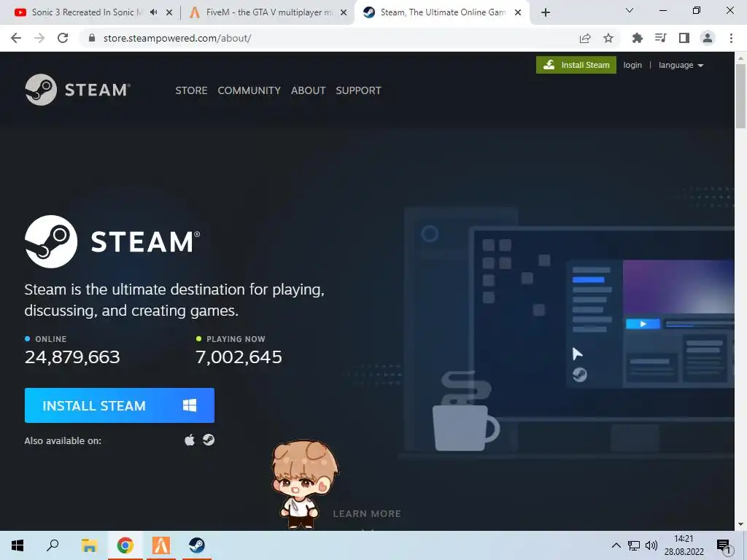Image resolution: width=747 pixels, height=560 pixels.
Task: Go to the ABOUT page
Action: (309, 90)
